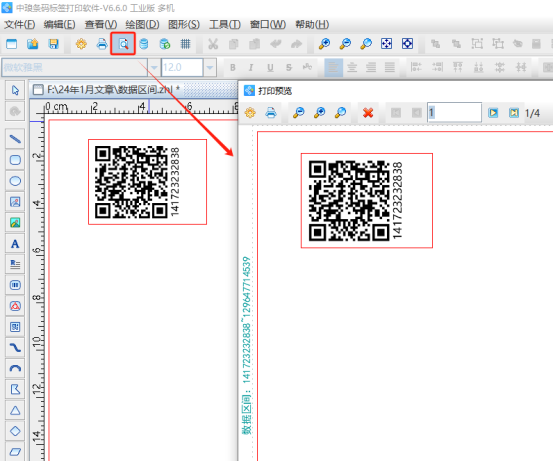Toggle bold formatting
The height and width of the screenshot is (461, 554).
232,67
